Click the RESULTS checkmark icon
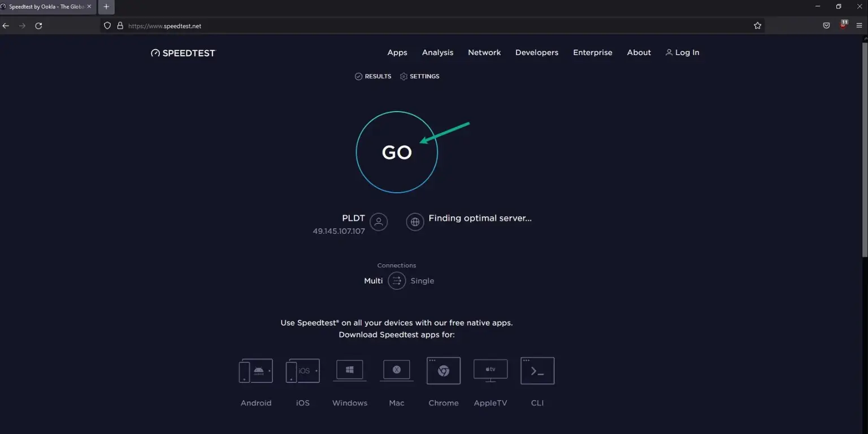This screenshot has width=868, height=434. (x=358, y=76)
